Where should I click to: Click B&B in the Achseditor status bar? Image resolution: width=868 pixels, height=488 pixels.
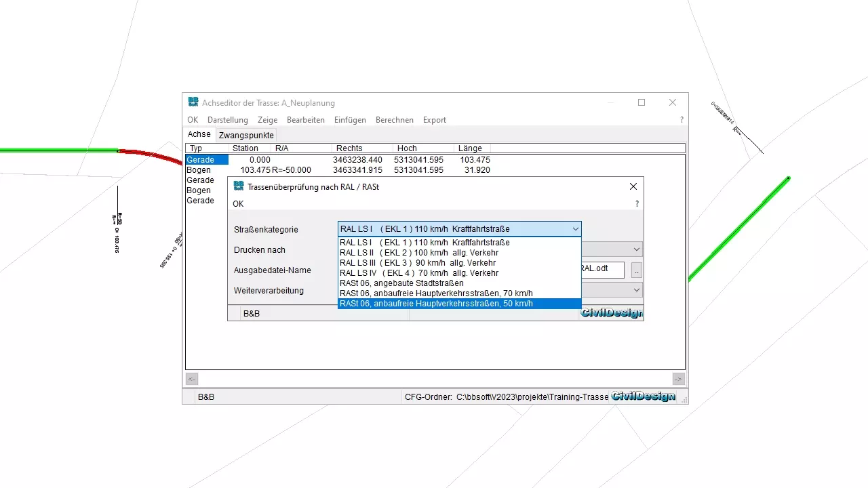click(206, 397)
